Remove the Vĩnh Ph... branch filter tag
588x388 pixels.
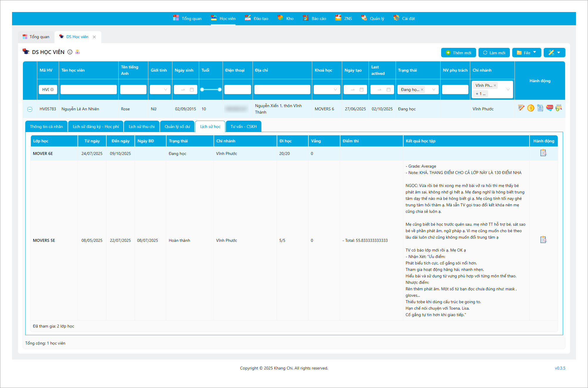point(495,85)
